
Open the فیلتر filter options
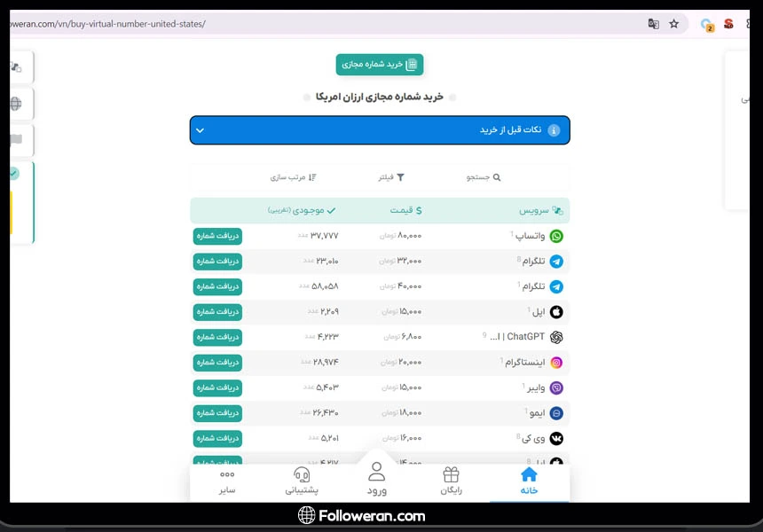(390, 177)
